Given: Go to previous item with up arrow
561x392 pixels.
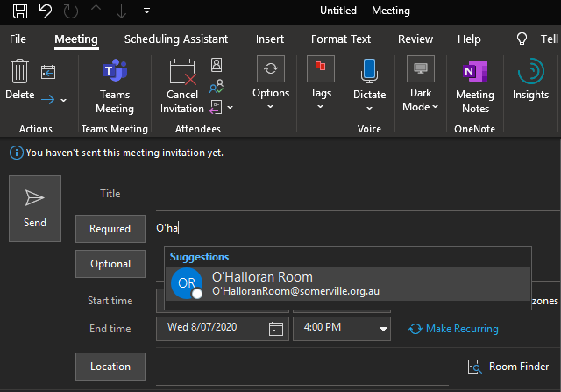Looking at the screenshot, I should pyautogui.click(x=96, y=11).
